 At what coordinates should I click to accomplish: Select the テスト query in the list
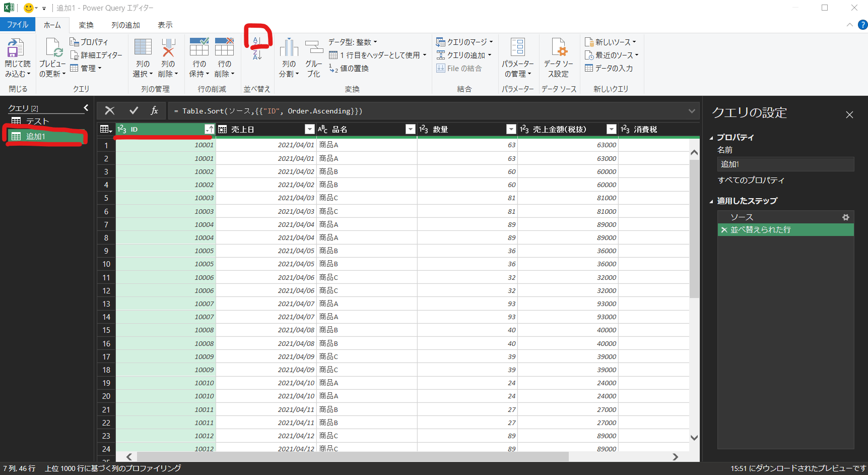[38, 121]
